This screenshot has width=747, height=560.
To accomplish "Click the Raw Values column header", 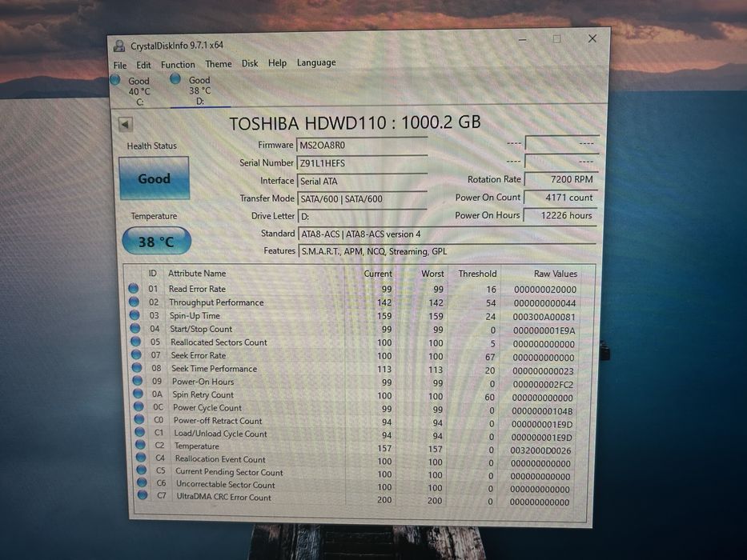I will coord(556,274).
